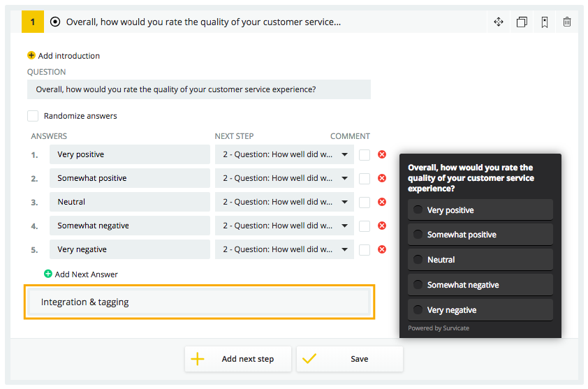Tick comment checkbox for 'Somewhat positive'
This screenshot has width=588, height=389.
pos(365,179)
